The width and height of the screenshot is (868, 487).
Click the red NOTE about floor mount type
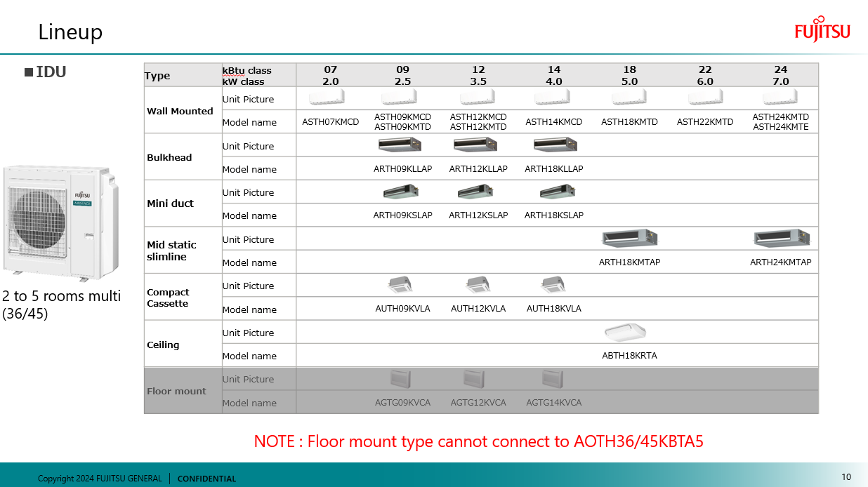point(479,441)
